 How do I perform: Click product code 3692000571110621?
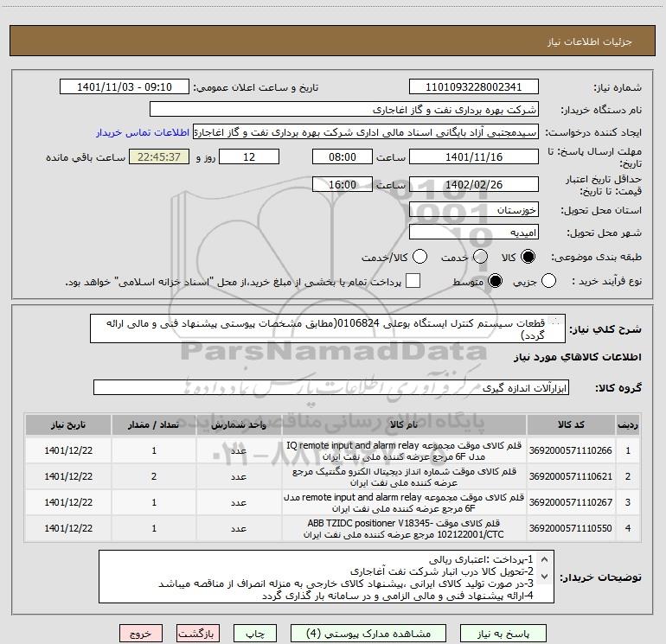pyautogui.click(x=571, y=476)
